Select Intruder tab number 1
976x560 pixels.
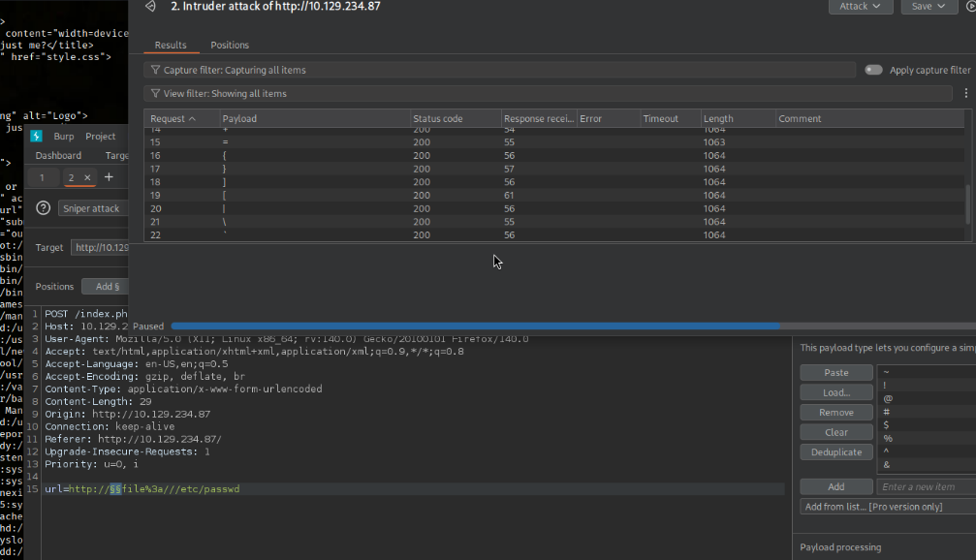[42, 177]
